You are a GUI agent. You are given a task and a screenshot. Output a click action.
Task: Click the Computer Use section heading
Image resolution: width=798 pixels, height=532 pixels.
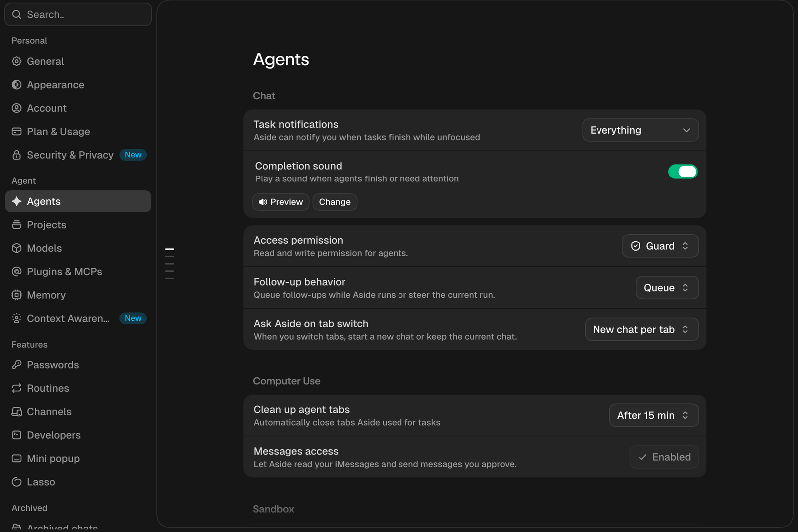pos(287,381)
